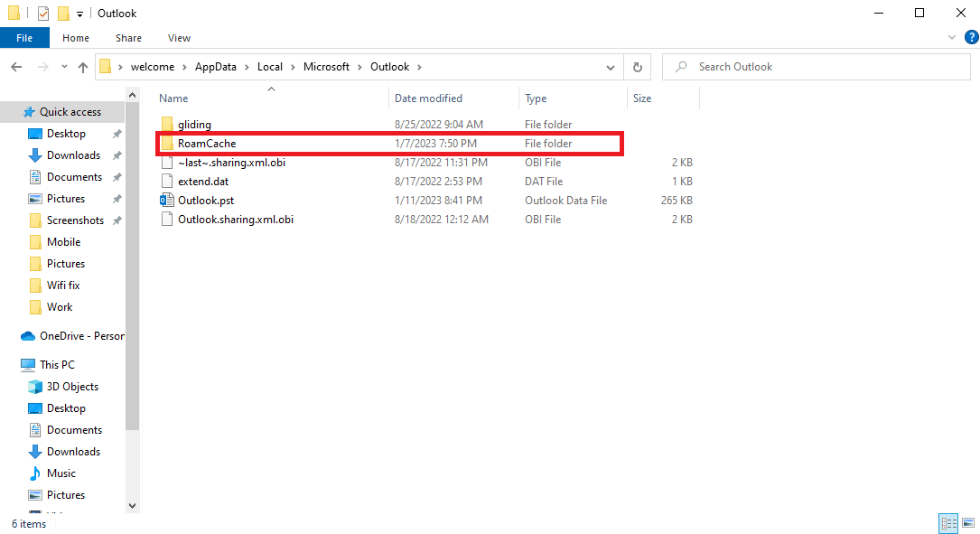Go up one folder level
This screenshot has height=534, width=980.
[x=82, y=67]
